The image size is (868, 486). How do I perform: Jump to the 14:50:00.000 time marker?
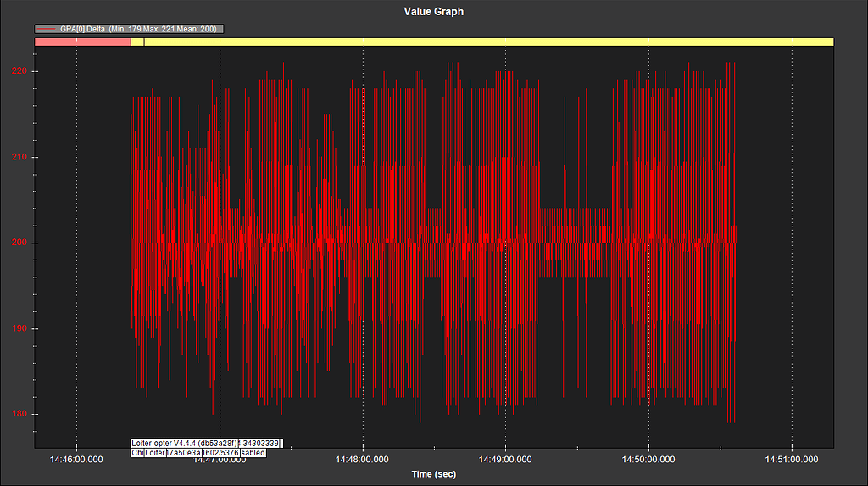pyautogui.click(x=648, y=459)
